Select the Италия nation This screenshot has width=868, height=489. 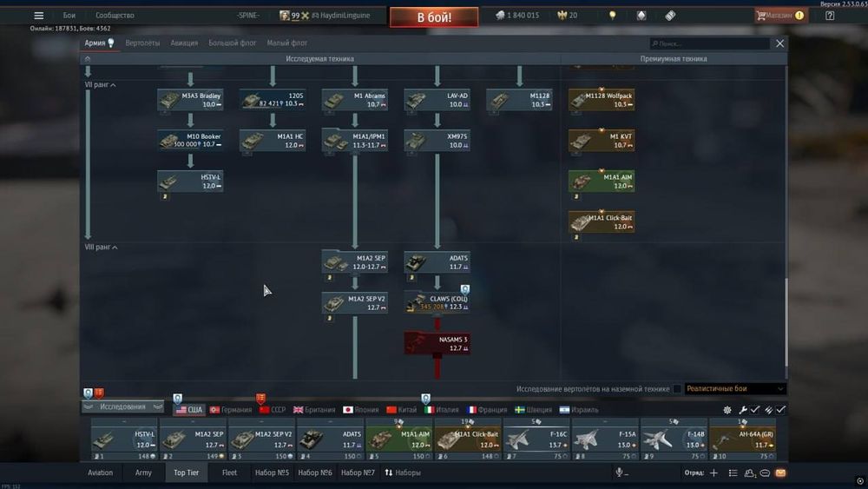pos(441,410)
